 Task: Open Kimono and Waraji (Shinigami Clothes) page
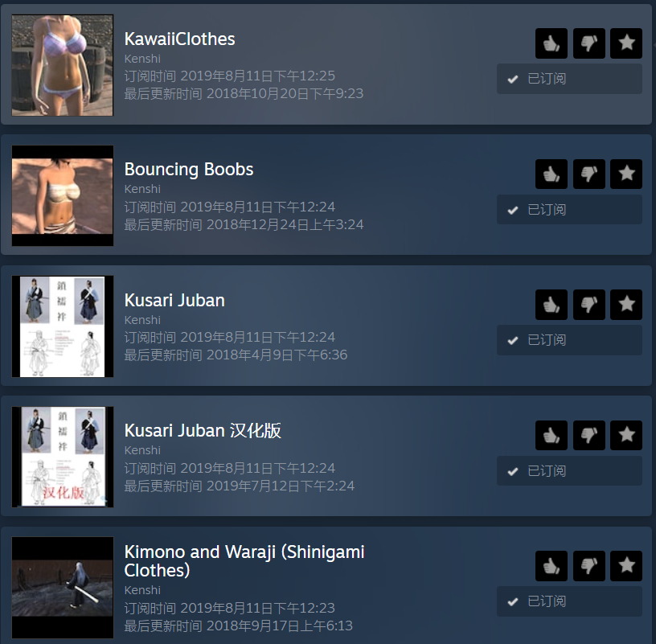[x=244, y=561]
